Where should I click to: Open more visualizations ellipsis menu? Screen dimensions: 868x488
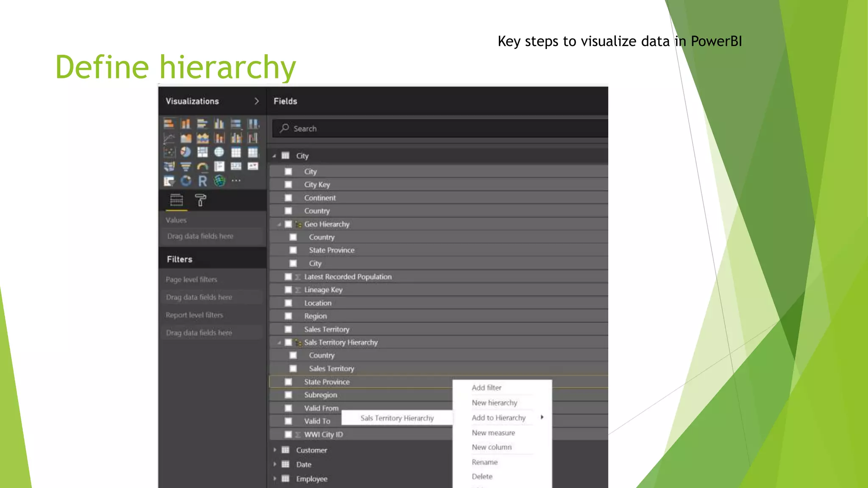[x=236, y=181]
